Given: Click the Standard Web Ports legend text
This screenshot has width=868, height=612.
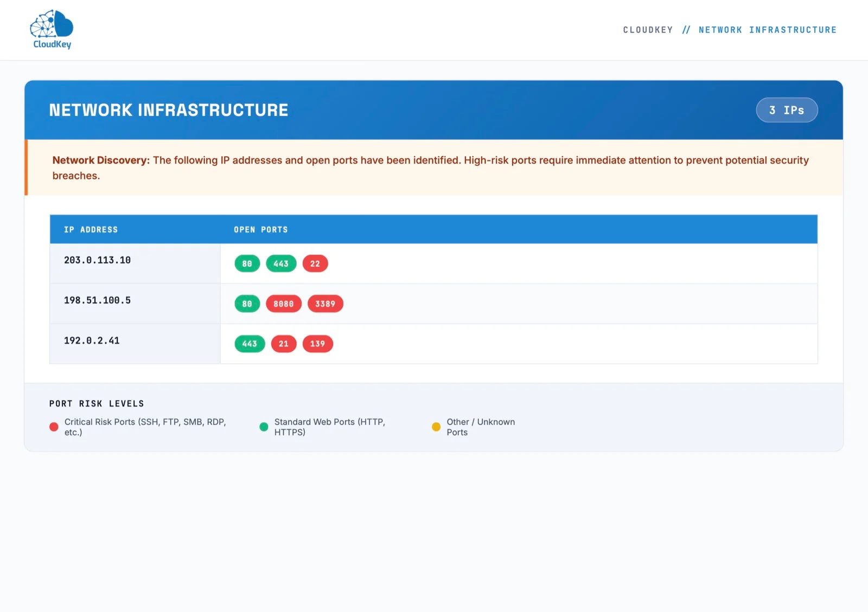Looking at the screenshot, I should 329,427.
